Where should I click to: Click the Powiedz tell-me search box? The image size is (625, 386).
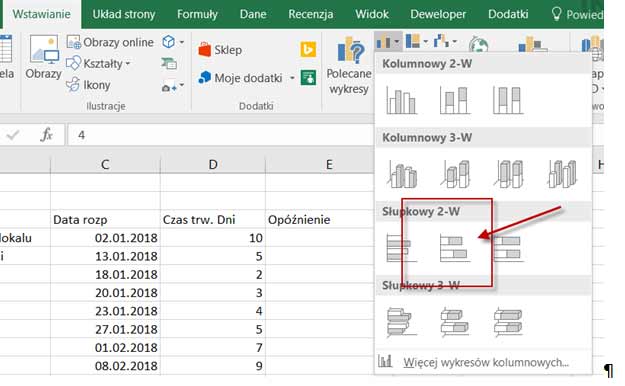click(577, 14)
